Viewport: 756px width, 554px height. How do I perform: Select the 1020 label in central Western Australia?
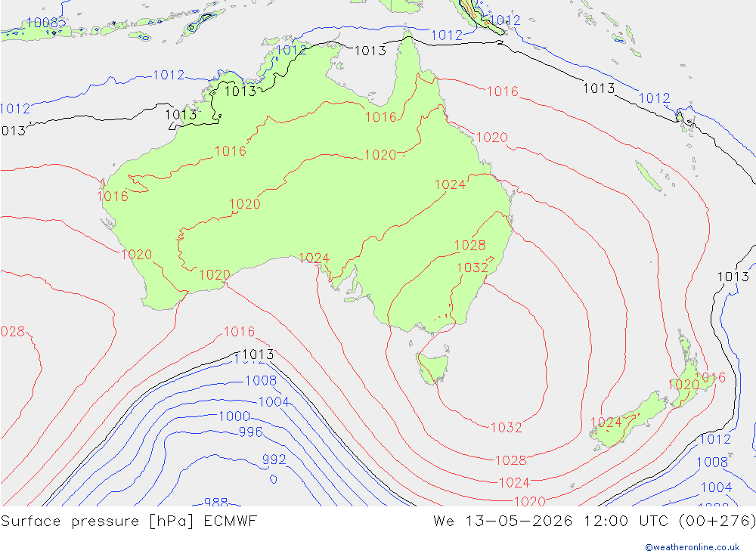[244, 204]
